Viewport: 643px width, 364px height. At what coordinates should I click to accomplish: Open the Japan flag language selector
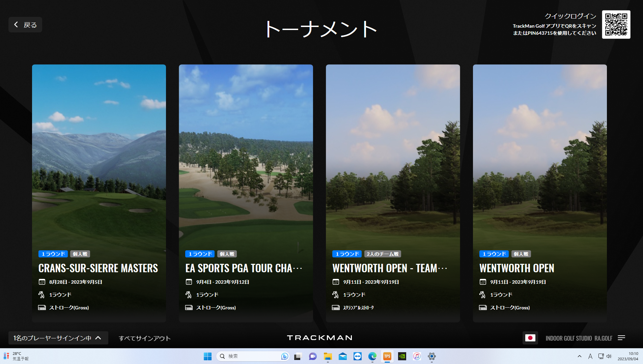(x=530, y=338)
